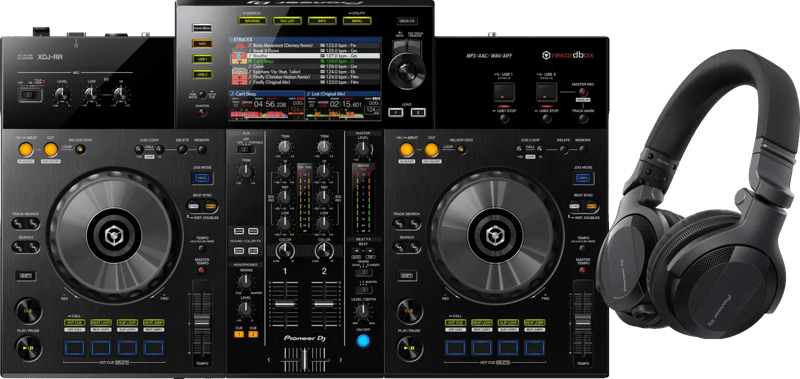Screen dimensions: 800x379
Task: Open the TAG LIST view above the screen
Action: point(287,21)
